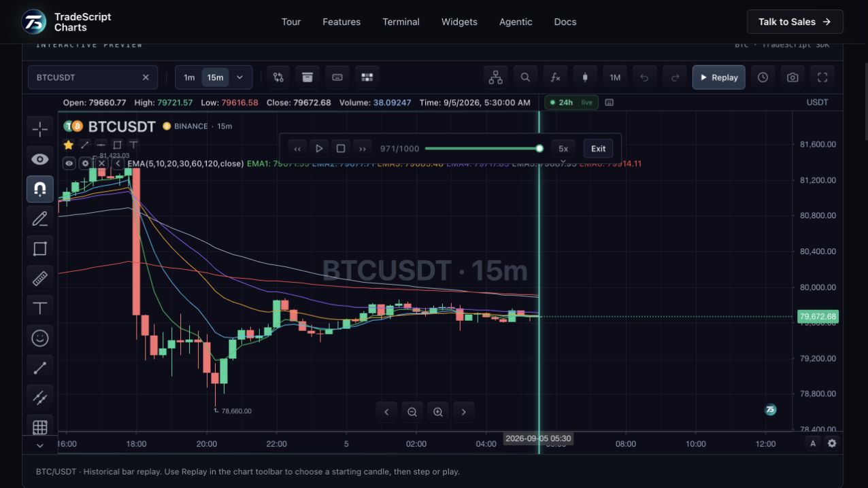Toggle drawings visibility eye in left toolbar

[x=40, y=159]
